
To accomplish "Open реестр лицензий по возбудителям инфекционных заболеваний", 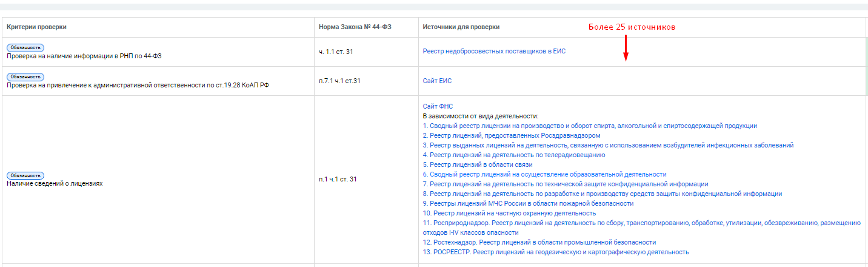I will click(x=608, y=145).
